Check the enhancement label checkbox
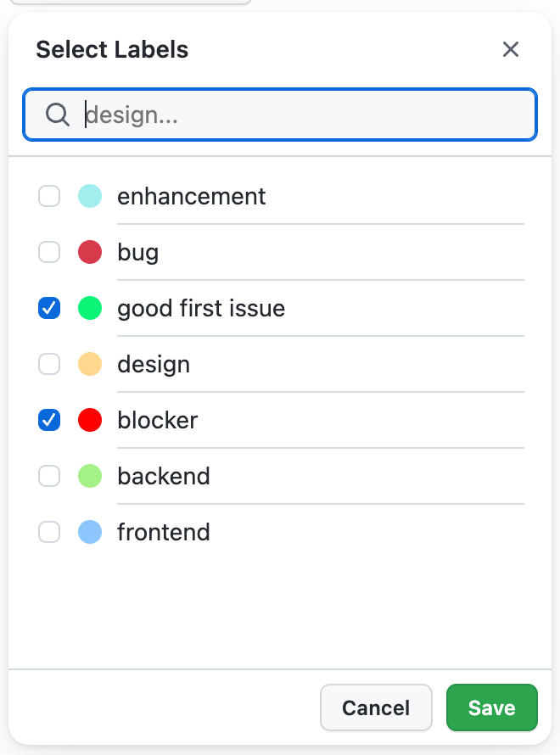Viewport: 560px width, 755px height. pyautogui.click(x=49, y=197)
